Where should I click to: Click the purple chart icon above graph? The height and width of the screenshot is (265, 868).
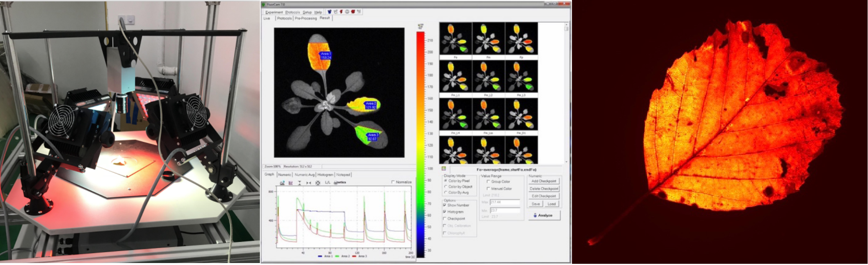(x=291, y=183)
